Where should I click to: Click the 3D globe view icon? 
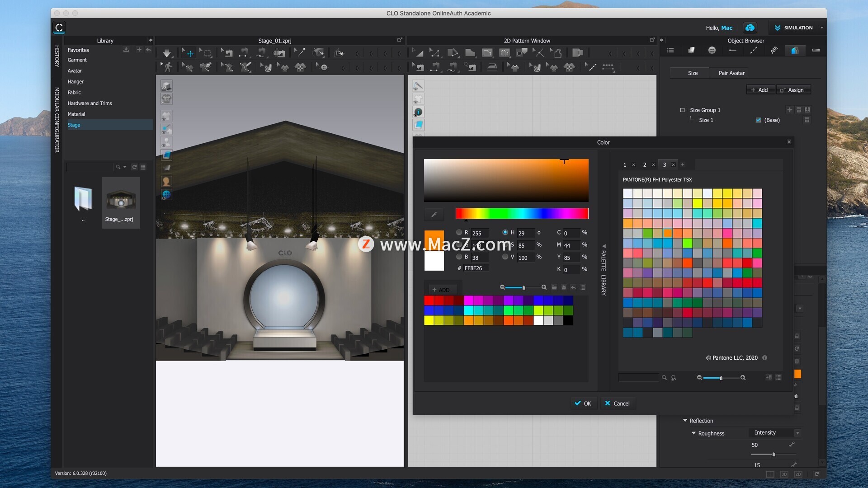pyautogui.click(x=166, y=194)
